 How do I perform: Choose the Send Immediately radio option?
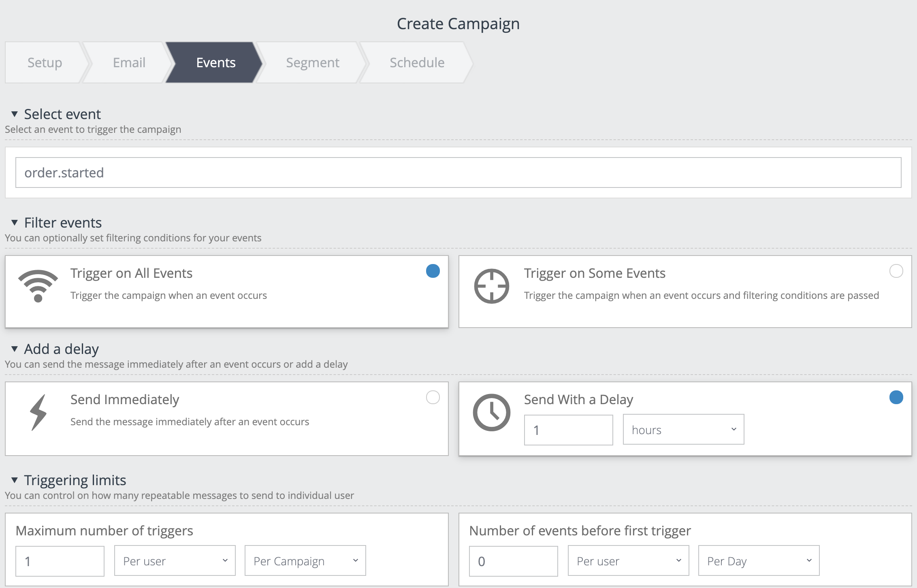(433, 397)
